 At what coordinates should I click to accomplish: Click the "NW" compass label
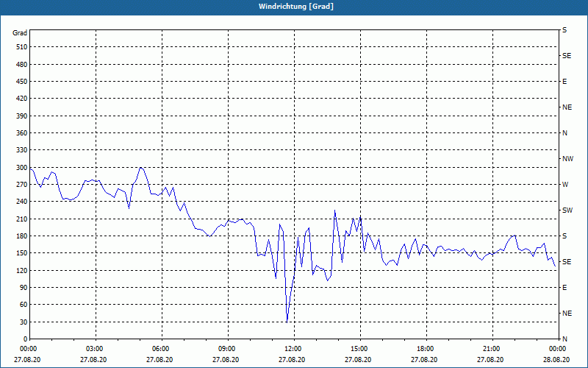click(567, 159)
